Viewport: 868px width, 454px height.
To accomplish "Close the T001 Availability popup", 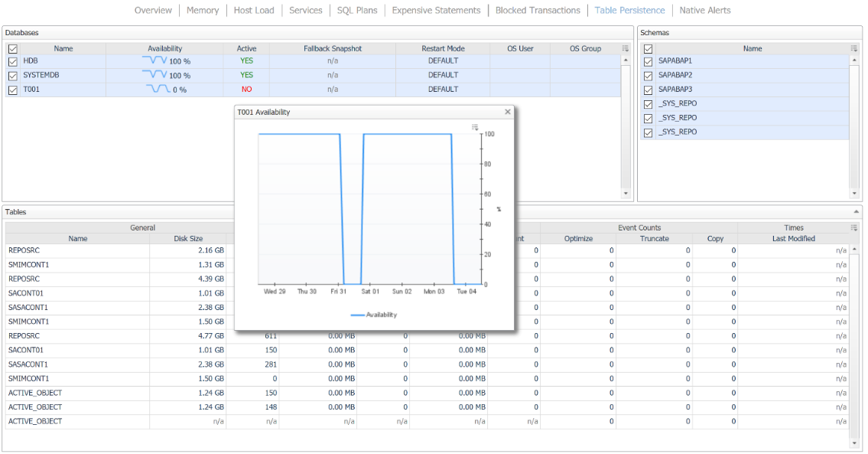I will pyautogui.click(x=508, y=112).
